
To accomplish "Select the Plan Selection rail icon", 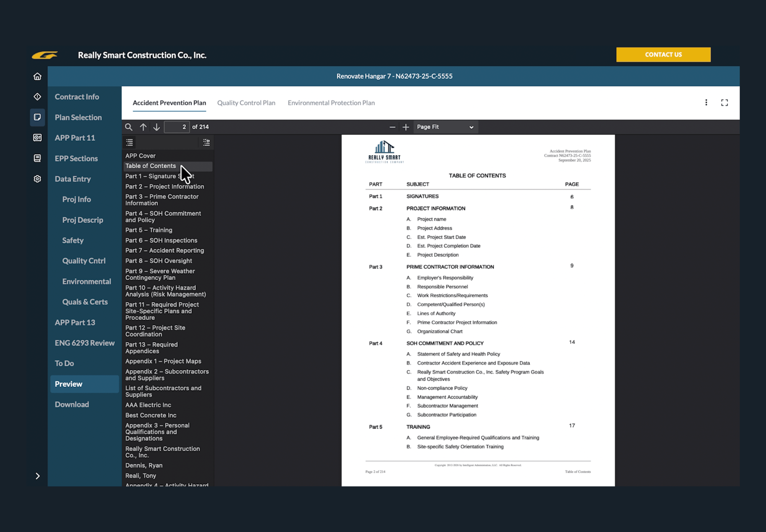I will [x=37, y=117].
